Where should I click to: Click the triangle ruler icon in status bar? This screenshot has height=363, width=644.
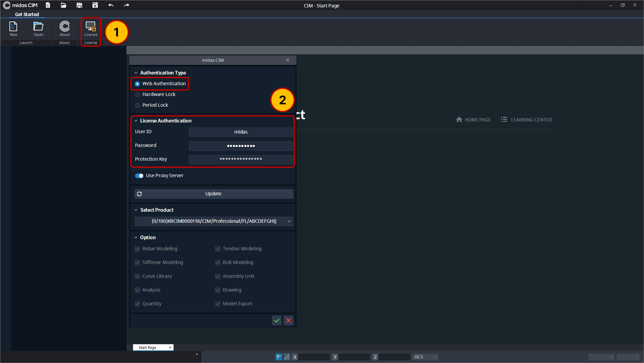[287, 357]
